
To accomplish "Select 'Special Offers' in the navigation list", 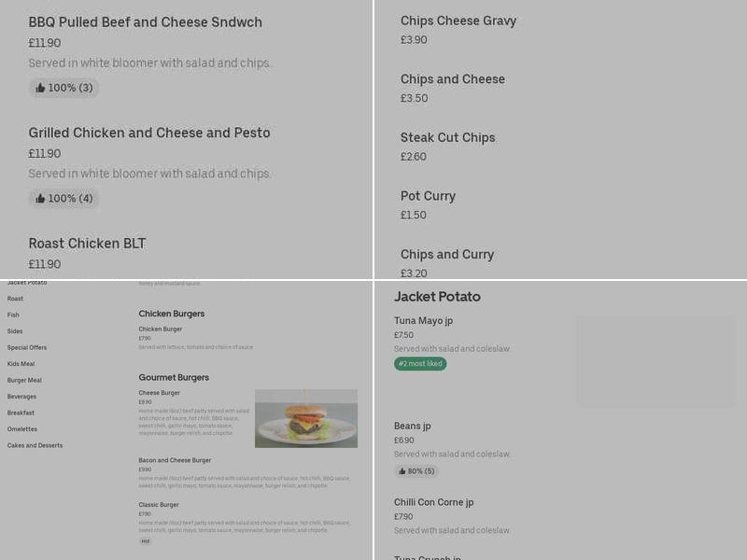I will (x=25, y=347).
